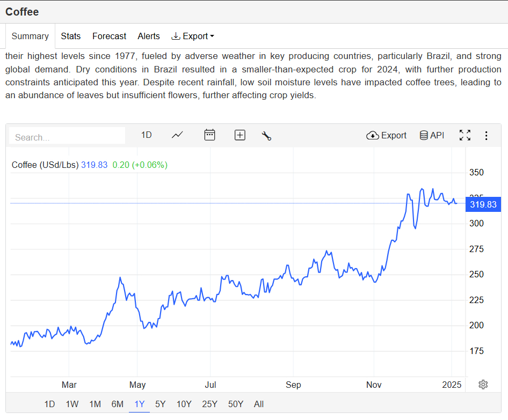Open the three-dot more options menu
Screen dimensions: 508x420
[x=486, y=136]
